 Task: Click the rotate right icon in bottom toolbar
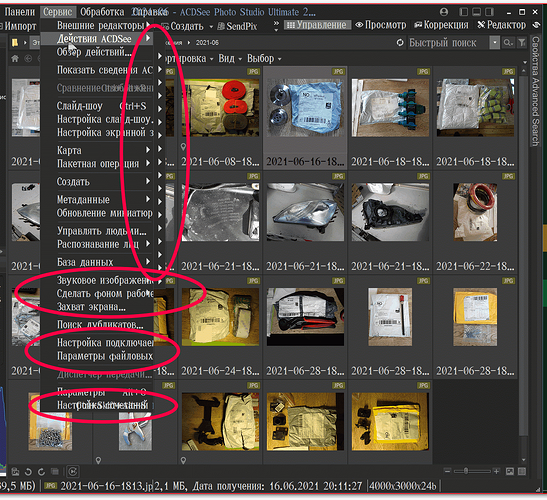pos(42,472)
